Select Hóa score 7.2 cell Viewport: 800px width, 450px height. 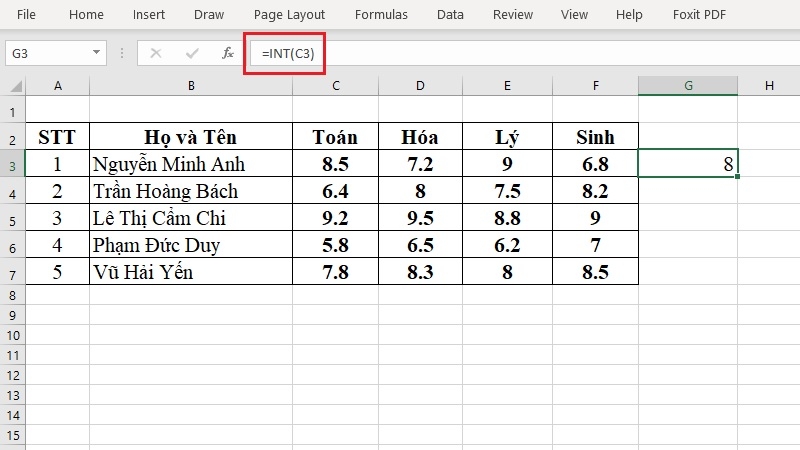point(420,163)
